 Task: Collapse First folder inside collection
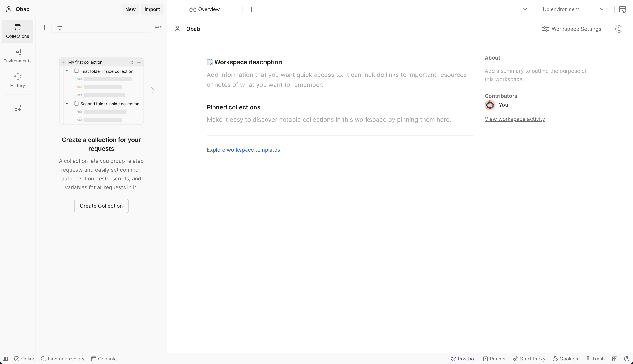(67, 71)
